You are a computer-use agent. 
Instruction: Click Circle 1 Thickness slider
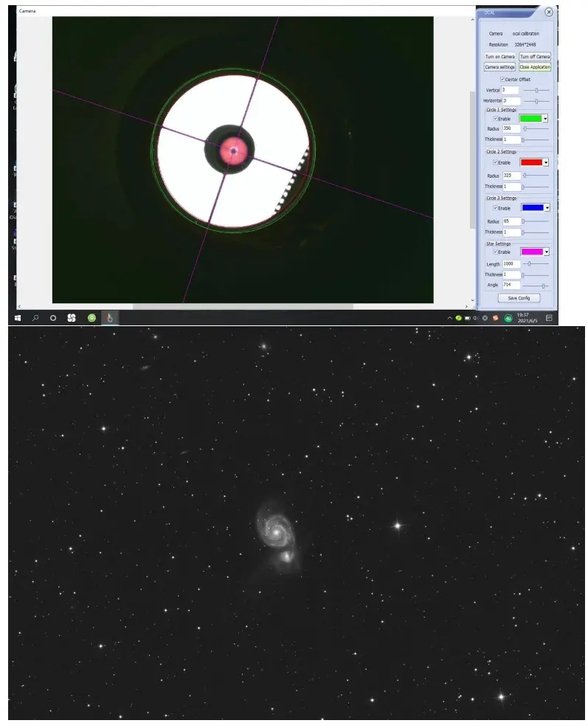[535, 139]
